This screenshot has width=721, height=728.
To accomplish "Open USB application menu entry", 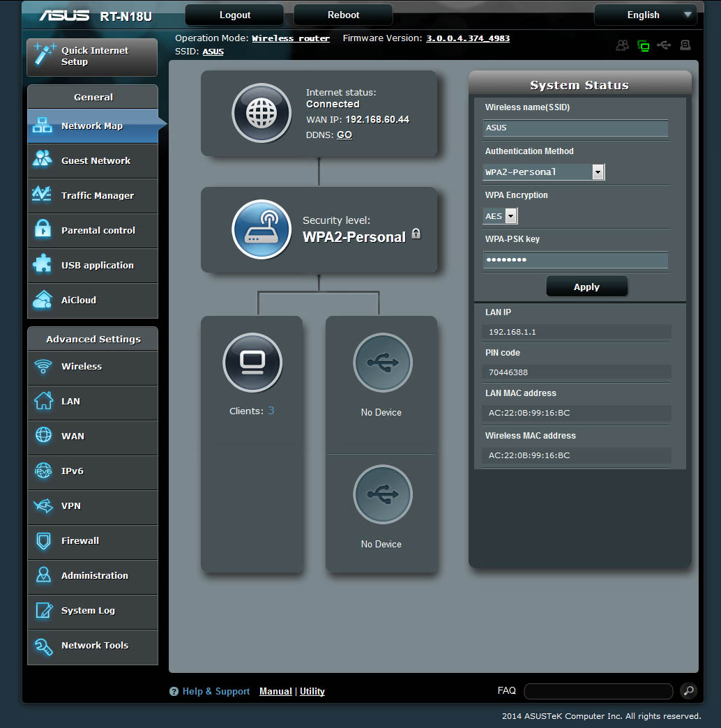I will click(x=93, y=265).
